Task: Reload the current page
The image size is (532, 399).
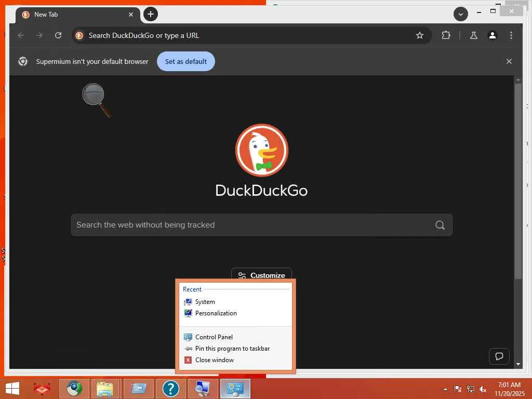Action: coord(58,35)
